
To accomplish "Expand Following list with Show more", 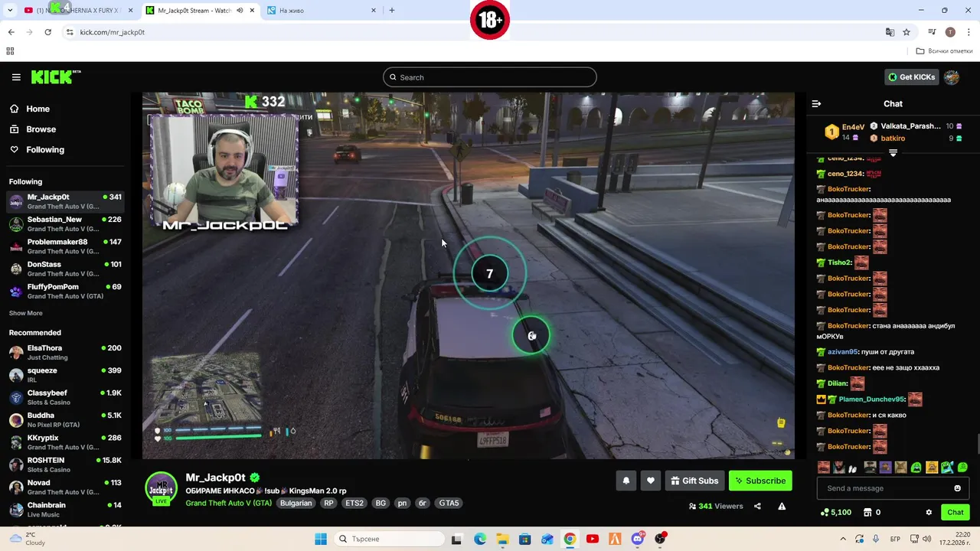I will [x=25, y=313].
